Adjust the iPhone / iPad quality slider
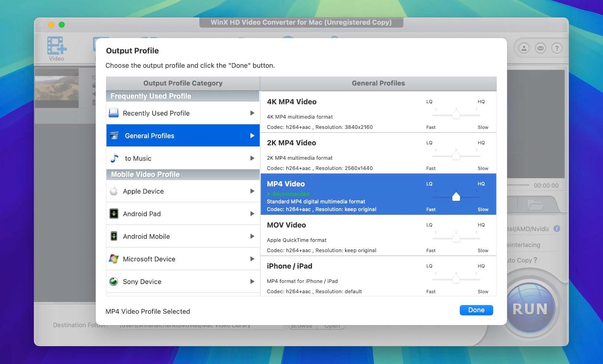The image size is (603, 364). 456,279
